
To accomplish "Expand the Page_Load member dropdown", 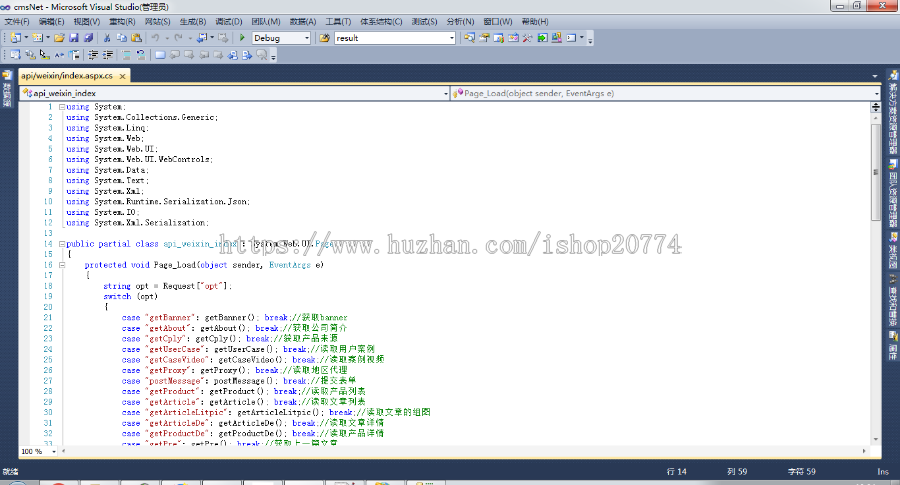I will click(876, 93).
